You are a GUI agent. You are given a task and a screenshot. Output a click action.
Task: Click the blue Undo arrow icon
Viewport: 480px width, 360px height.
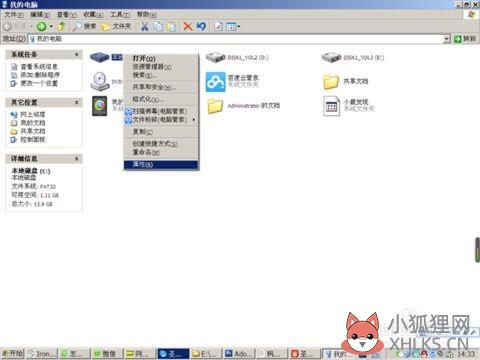click(x=201, y=26)
